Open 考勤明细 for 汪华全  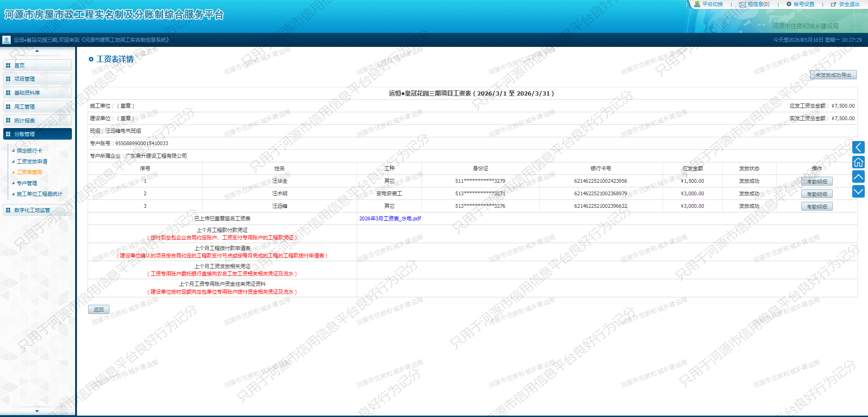point(817,181)
